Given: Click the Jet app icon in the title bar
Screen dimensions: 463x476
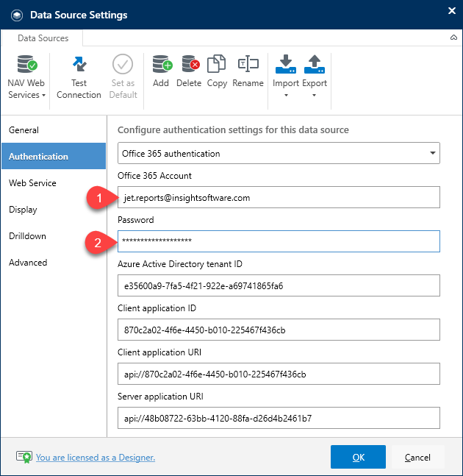Looking at the screenshot, I should 17,15.
